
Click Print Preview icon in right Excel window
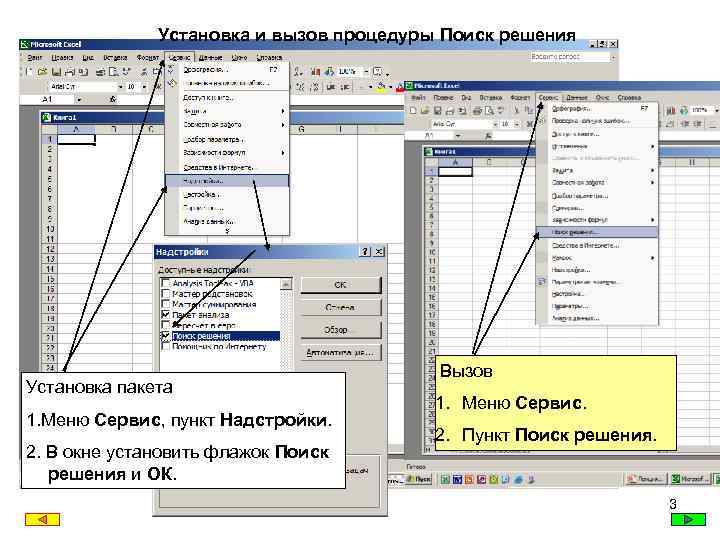[x=489, y=110]
